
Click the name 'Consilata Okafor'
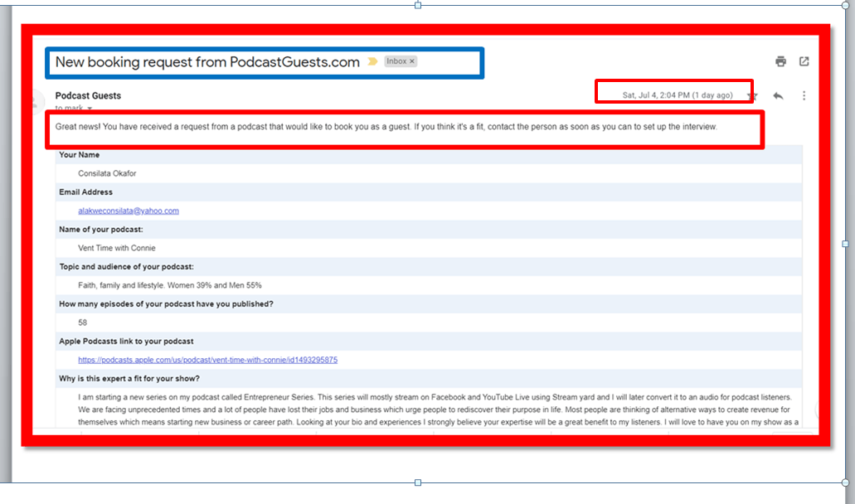(x=107, y=173)
